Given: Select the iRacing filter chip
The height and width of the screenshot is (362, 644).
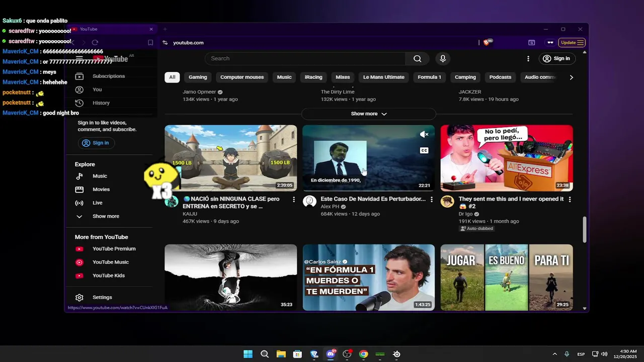Looking at the screenshot, I should coord(313,77).
